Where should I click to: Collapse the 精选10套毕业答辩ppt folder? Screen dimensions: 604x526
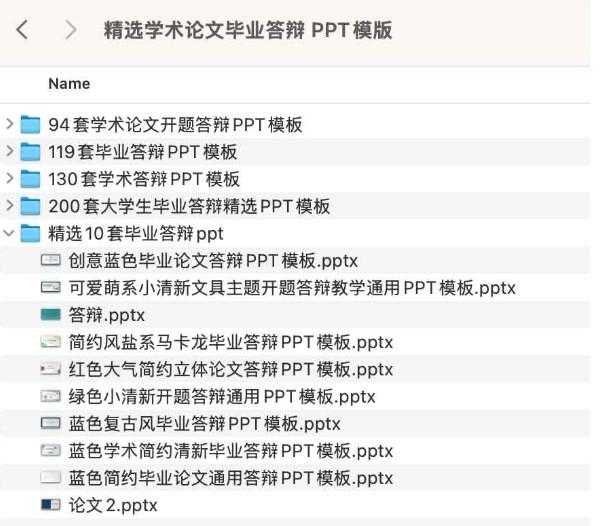point(10,234)
